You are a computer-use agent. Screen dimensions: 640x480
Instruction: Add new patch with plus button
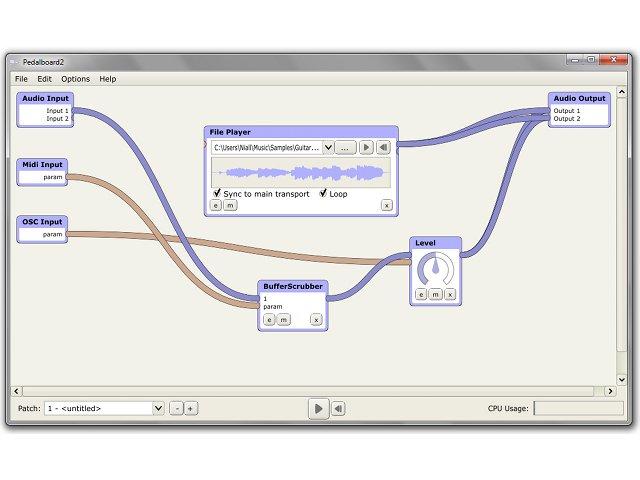coord(191,408)
